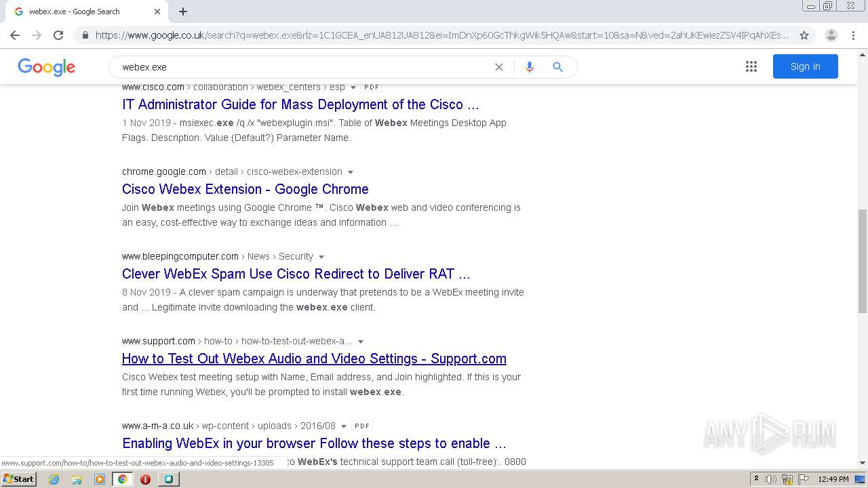Viewport: 868px width, 488px height.
Task: Open the Action Center flag icon
Action: click(x=804, y=479)
